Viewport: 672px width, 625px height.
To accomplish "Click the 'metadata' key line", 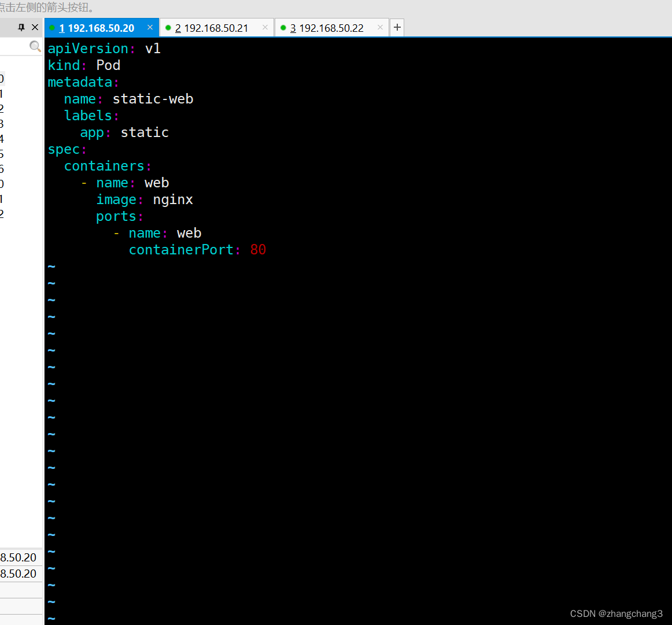I will pyautogui.click(x=80, y=82).
